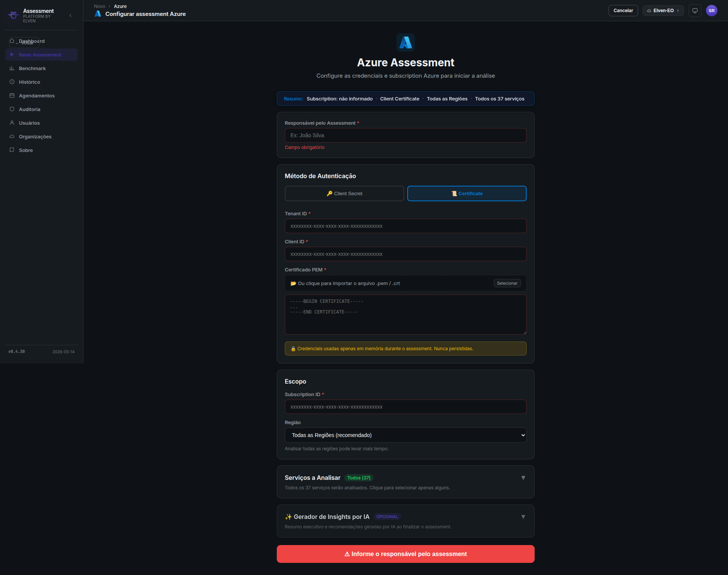Click the large Azure logo above title
728x575 pixels.
pos(405,42)
